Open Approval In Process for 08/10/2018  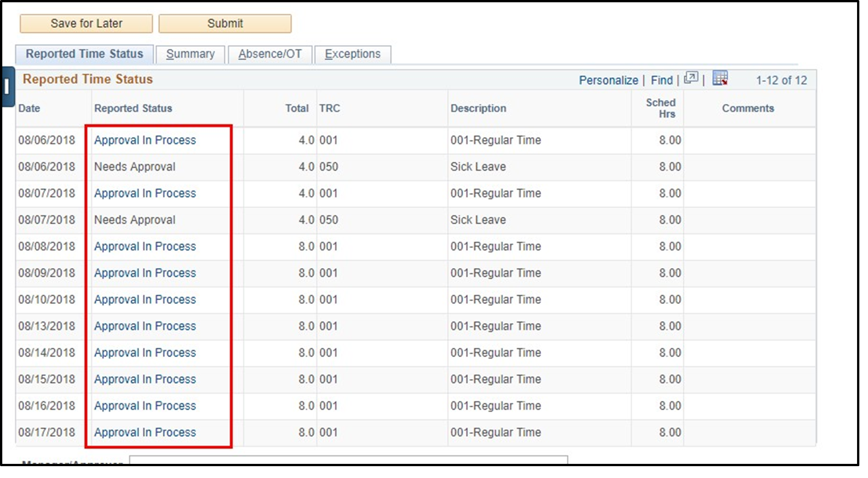(145, 299)
